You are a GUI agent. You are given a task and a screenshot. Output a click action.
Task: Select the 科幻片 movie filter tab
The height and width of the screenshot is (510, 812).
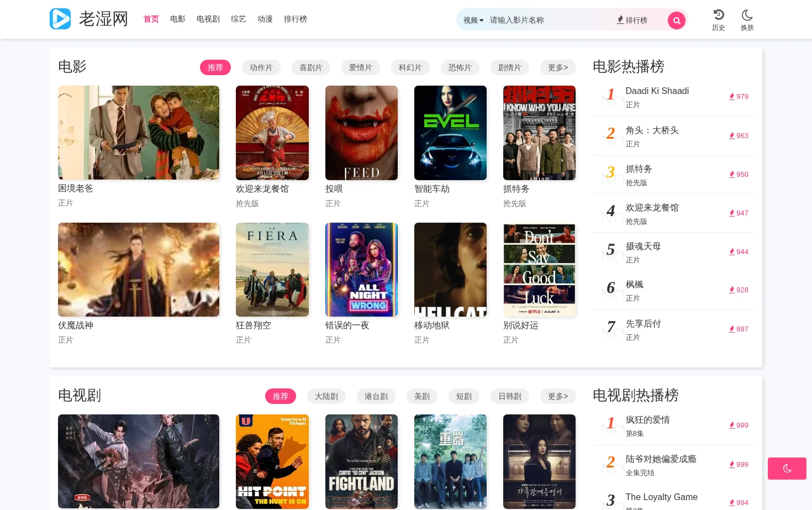point(410,67)
